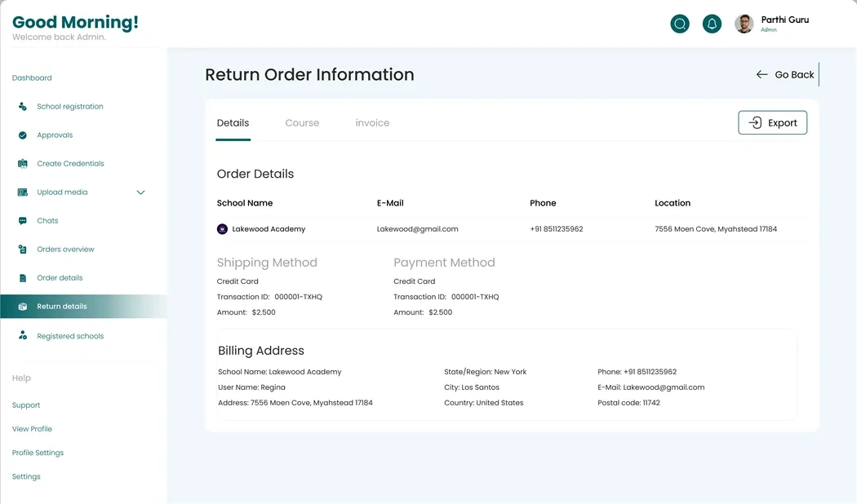Click the Good Morning! heading
Screen dimensions: 857x504
75,22
